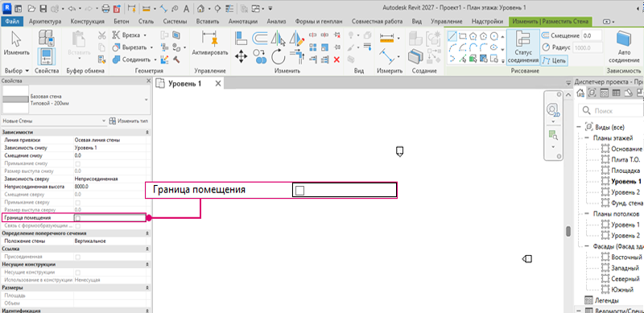The height and width of the screenshot is (313, 644).
Task: Select the Rectangle draw tool in the Рисование panel
Action: pyautogui.click(x=463, y=35)
